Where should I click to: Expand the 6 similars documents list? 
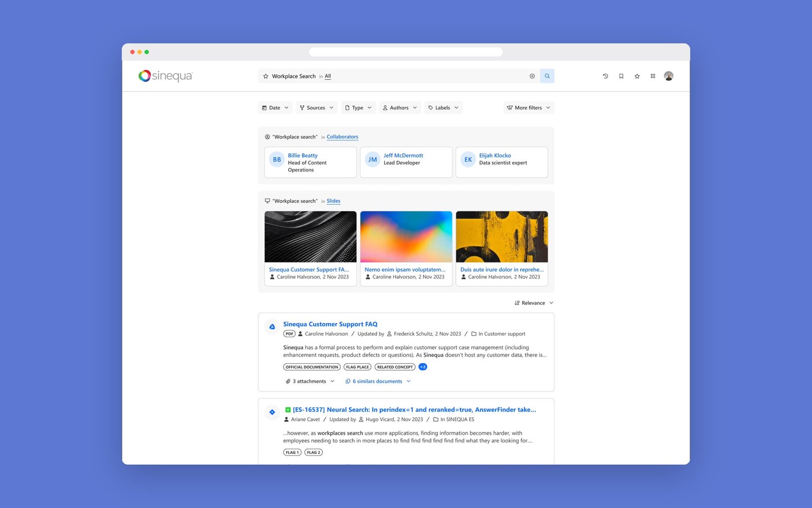coord(378,382)
